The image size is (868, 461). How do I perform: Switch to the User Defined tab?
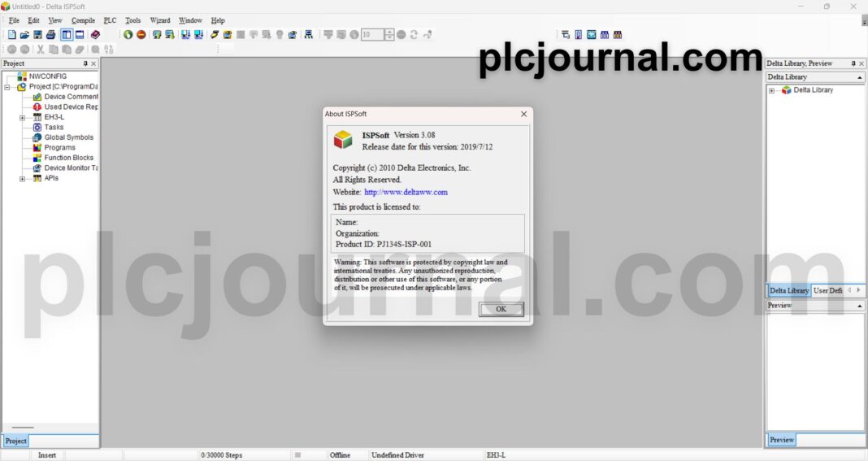coord(827,290)
